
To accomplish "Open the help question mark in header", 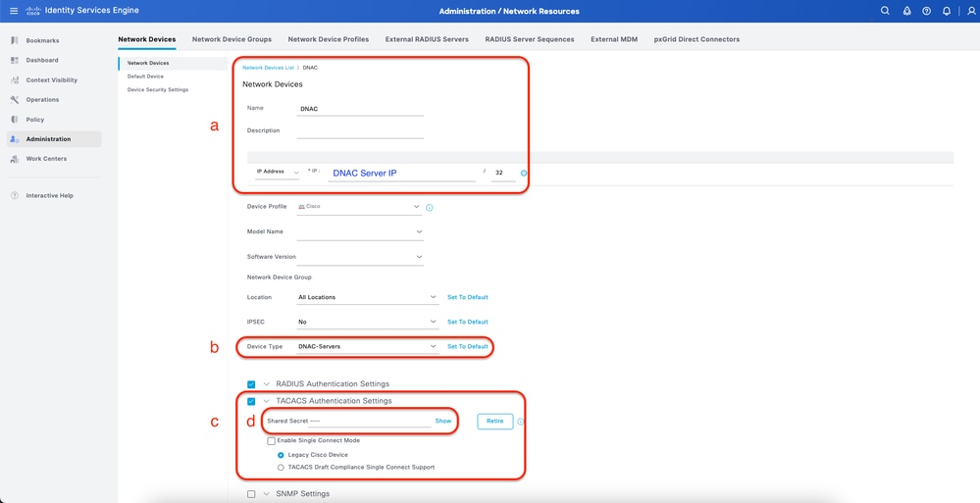I will click(926, 11).
